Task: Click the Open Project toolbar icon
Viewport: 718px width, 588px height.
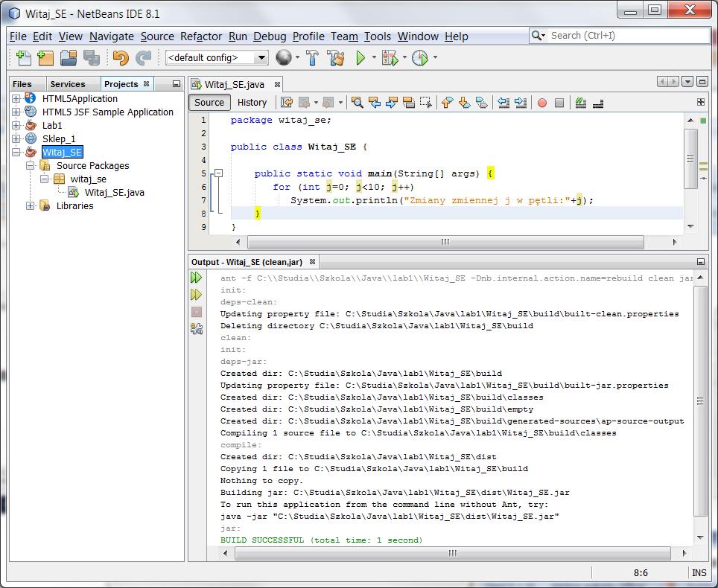Action: pyautogui.click(x=69, y=57)
